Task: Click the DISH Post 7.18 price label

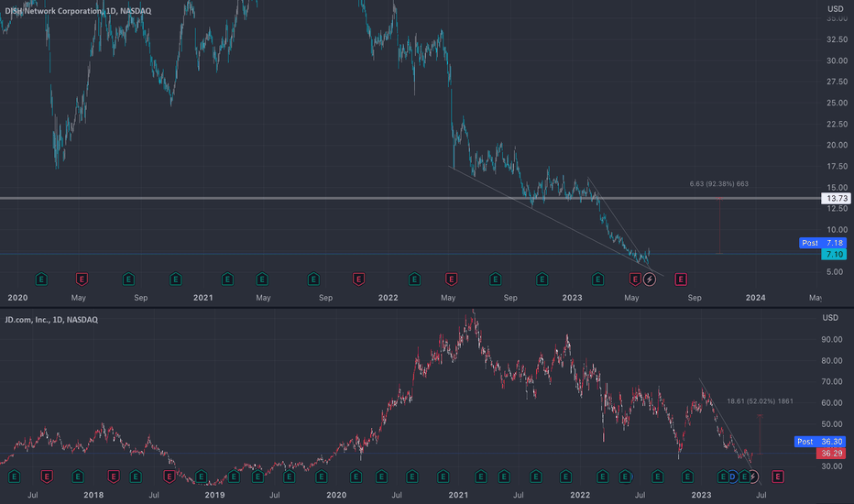Action: pos(823,243)
